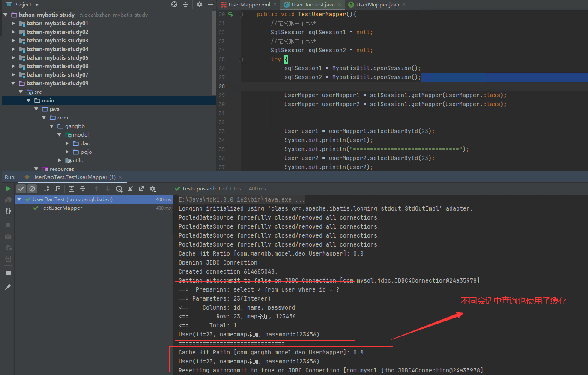Close the UserMapper.java tab
The height and width of the screenshot is (375, 588).
coord(404,4)
